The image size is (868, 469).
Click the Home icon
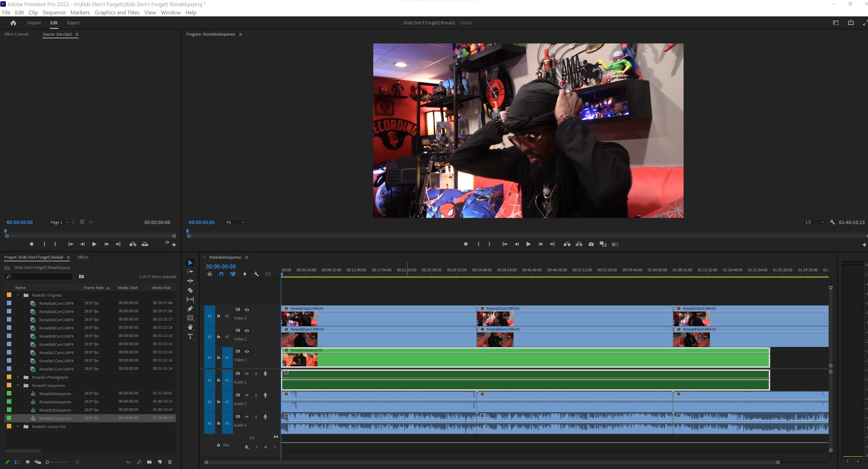(13, 23)
